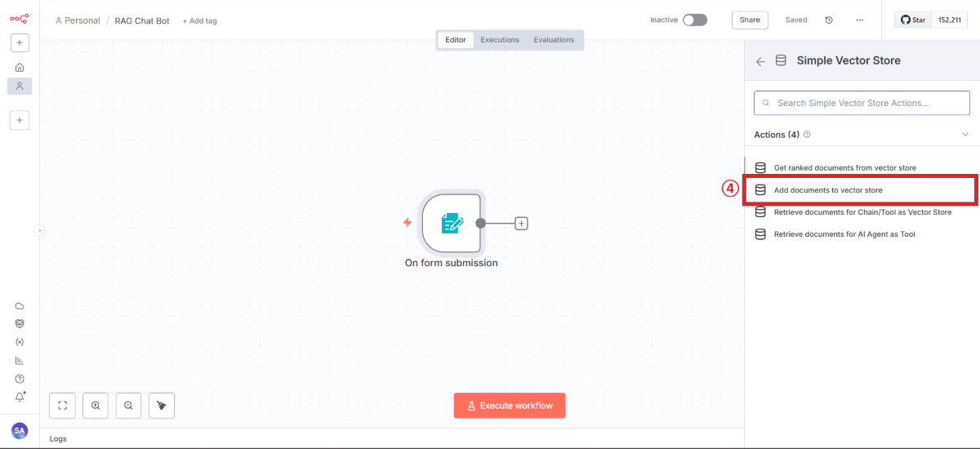Open the Home icon in sidebar
980x449 pixels.
coord(20,67)
